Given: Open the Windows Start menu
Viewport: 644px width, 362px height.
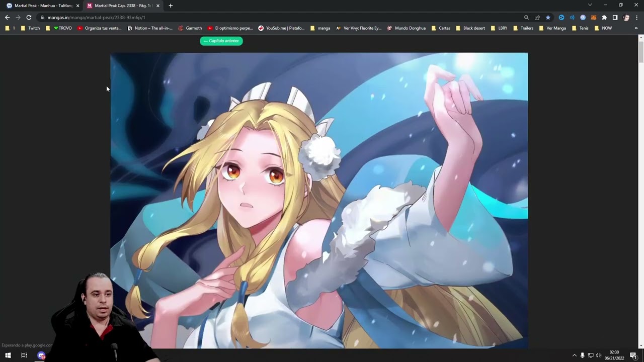Looking at the screenshot, I should [8, 355].
